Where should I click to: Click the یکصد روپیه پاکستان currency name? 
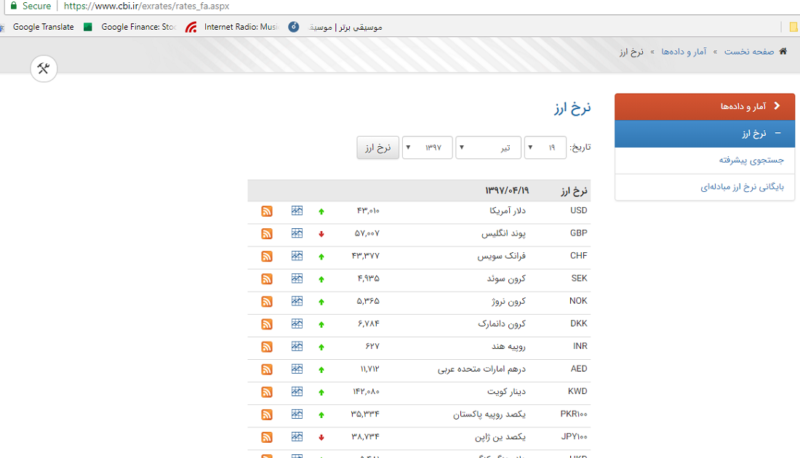coord(489,414)
